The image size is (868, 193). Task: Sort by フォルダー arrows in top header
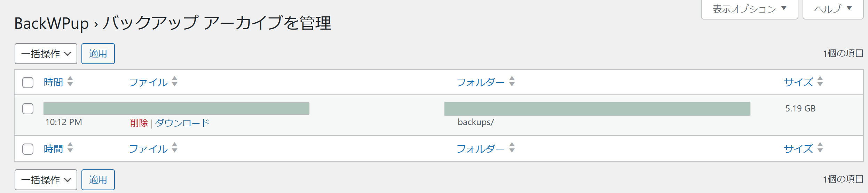pos(512,81)
